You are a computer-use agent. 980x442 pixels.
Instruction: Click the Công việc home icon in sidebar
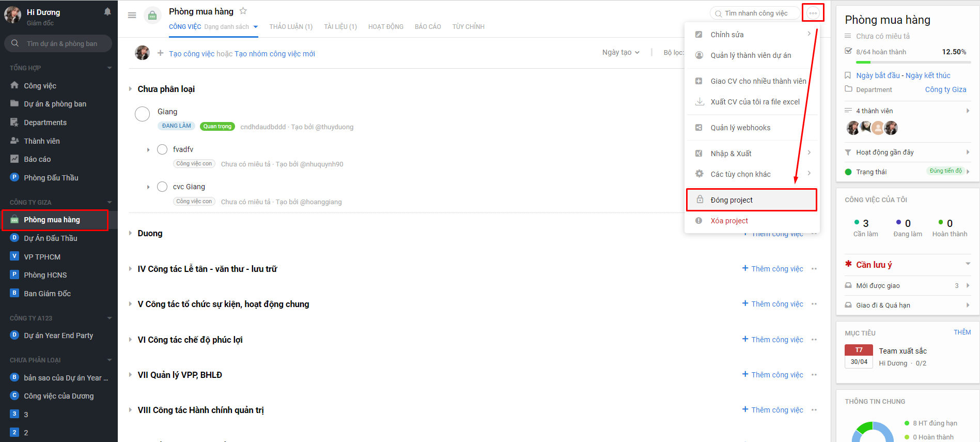click(14, 85)
